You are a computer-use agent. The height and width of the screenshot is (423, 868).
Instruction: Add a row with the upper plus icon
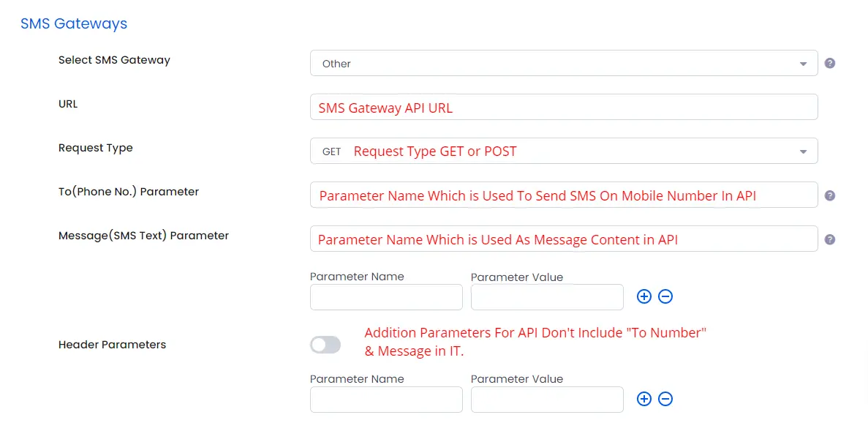click(x=644, y=296)
